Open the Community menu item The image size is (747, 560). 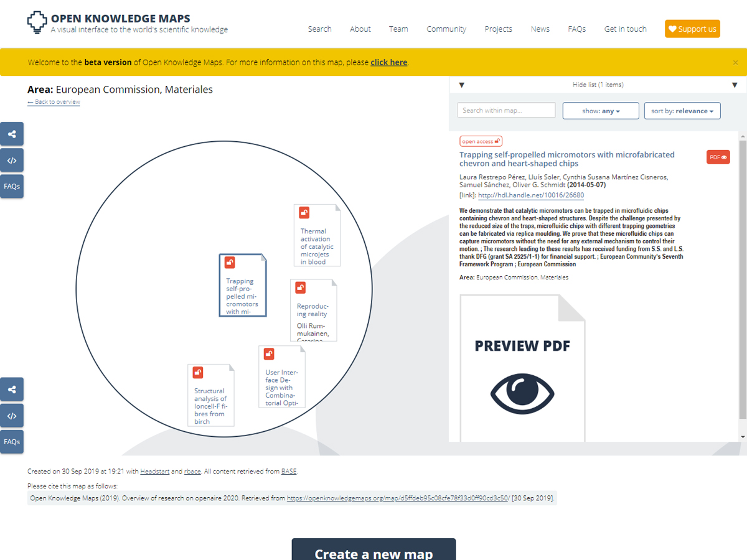pyautogui.click(x=446, y=29)
